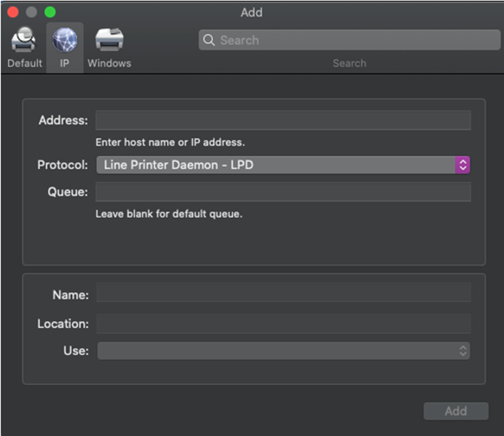Click the magnifying glass search icon
Image resolution: width=504 pixels, height=436 pixels.
coord(209,41)
